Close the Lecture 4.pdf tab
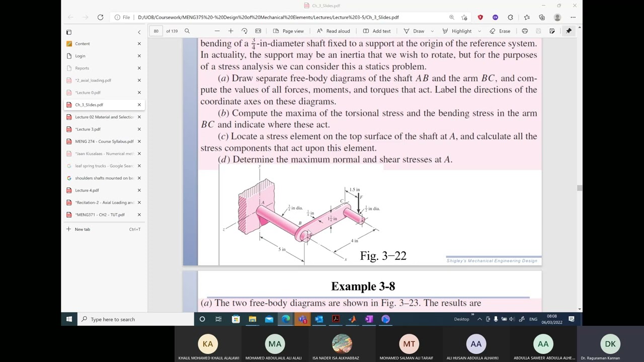The height and width of the screenshot is (362, 644). pos(139,190)
